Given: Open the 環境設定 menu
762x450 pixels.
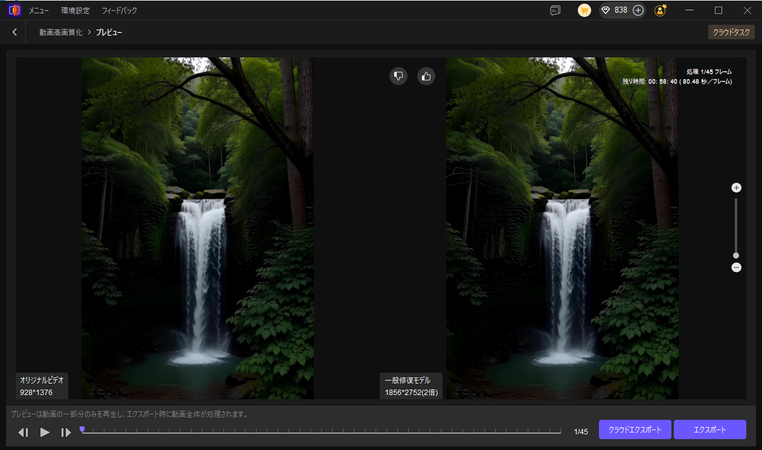Looking at the screenshot, I should [x=76, y=10].
